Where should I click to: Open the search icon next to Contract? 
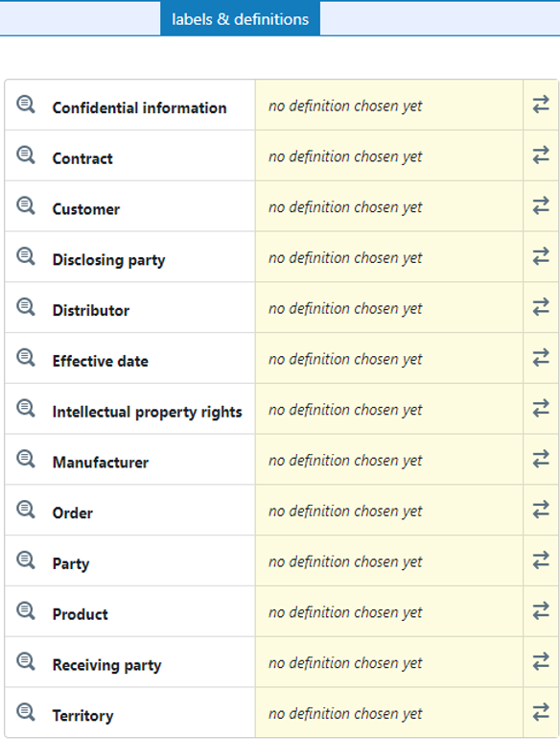point(26,155)
